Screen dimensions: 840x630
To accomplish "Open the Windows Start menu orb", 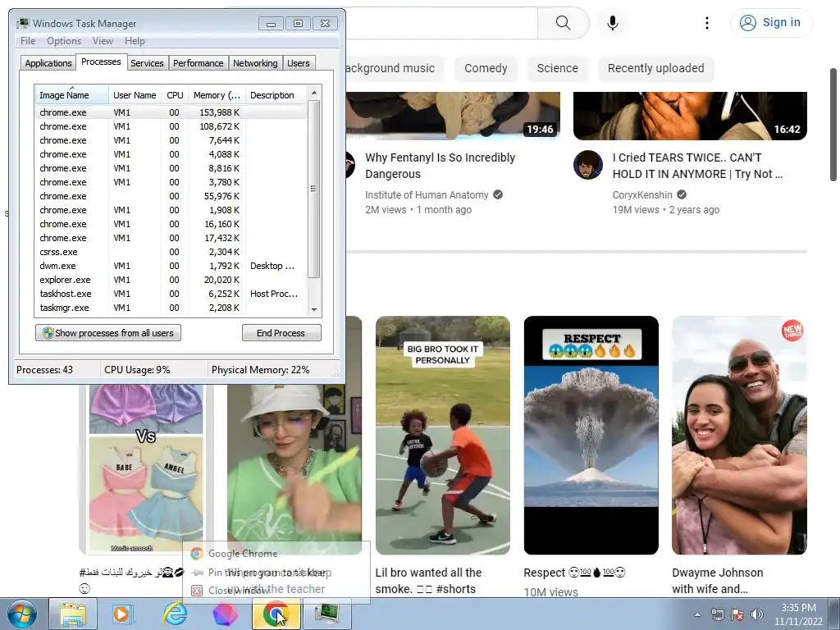I will (22, 614).
